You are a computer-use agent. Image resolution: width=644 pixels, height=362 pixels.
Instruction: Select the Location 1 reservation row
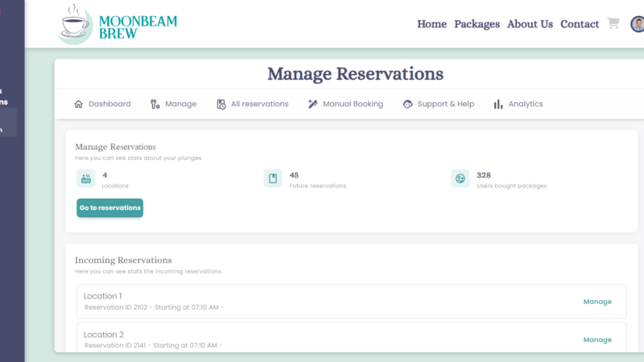point(352,301)
